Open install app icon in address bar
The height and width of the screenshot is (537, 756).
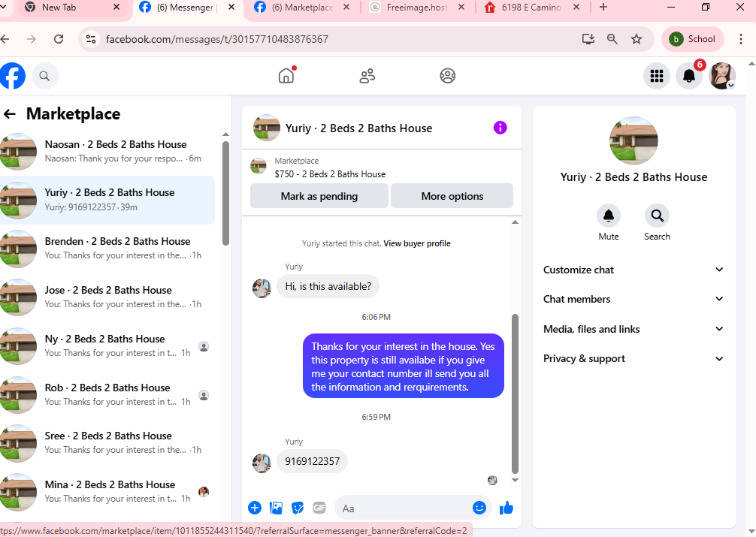point(588,39)
